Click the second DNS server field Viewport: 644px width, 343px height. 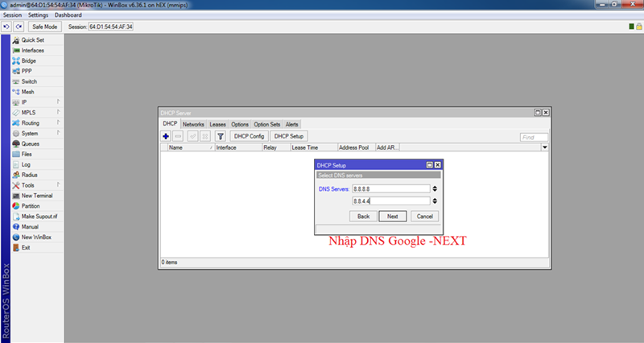[390, 201]
